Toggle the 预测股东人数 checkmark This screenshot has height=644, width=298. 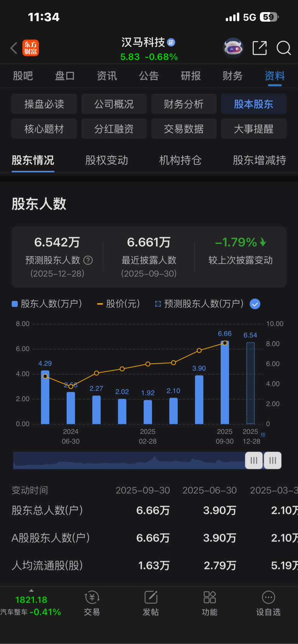tap(255, 304)
